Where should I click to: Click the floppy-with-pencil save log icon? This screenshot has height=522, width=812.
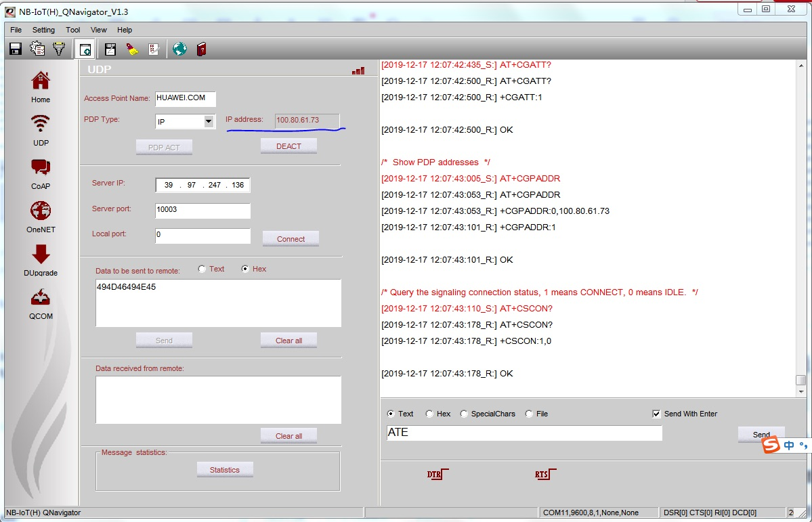point(110,49)
